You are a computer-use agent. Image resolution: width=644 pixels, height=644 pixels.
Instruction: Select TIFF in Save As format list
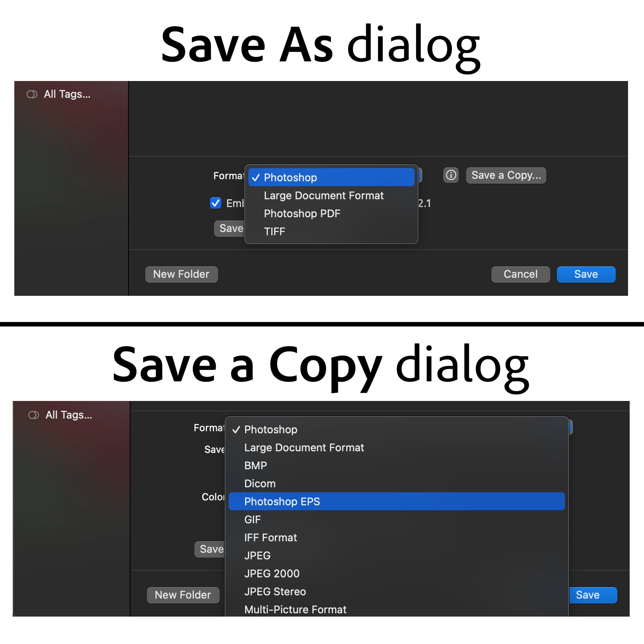click(331, 232)
